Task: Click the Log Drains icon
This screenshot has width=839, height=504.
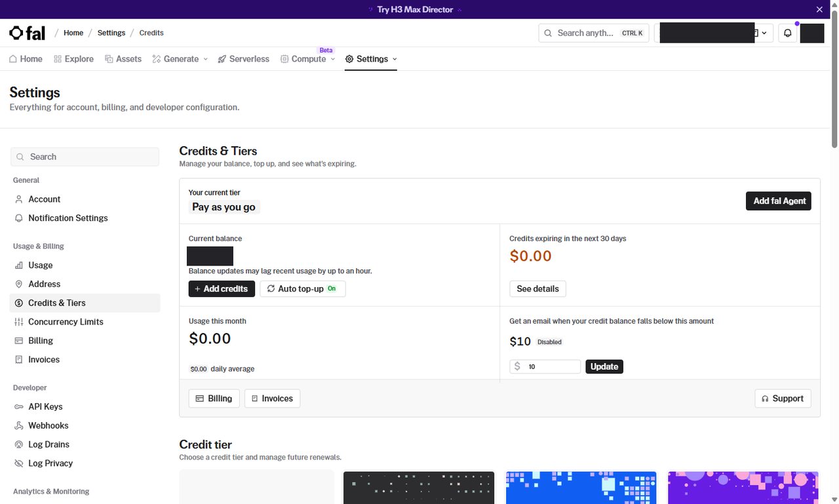Action: coord(19,444)
